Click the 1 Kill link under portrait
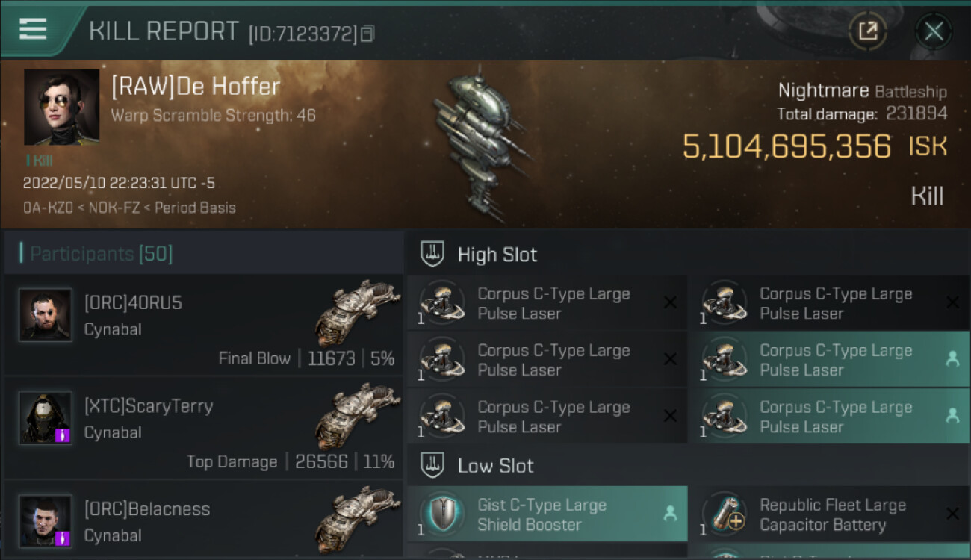This screenshot has width=971, height=560. click(x=39, y=160)
